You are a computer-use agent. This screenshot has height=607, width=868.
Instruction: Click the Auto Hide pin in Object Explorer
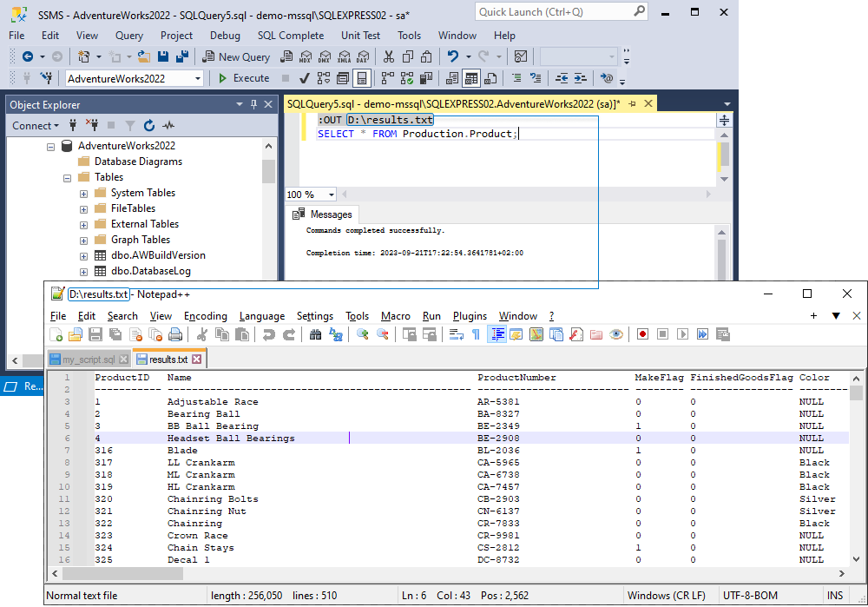point(253,104)
